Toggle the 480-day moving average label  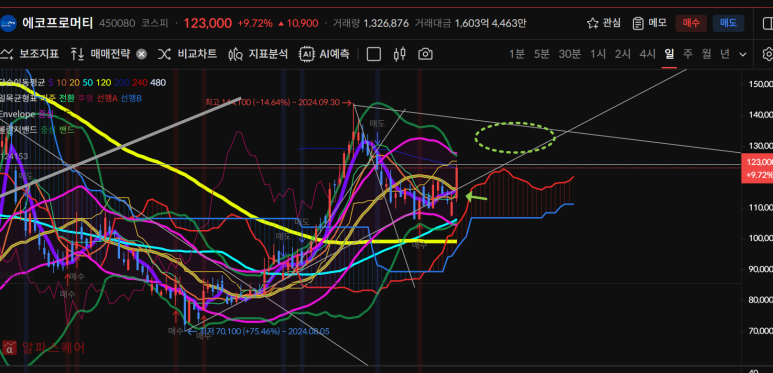pyautogui.click(x=158, y=83)
